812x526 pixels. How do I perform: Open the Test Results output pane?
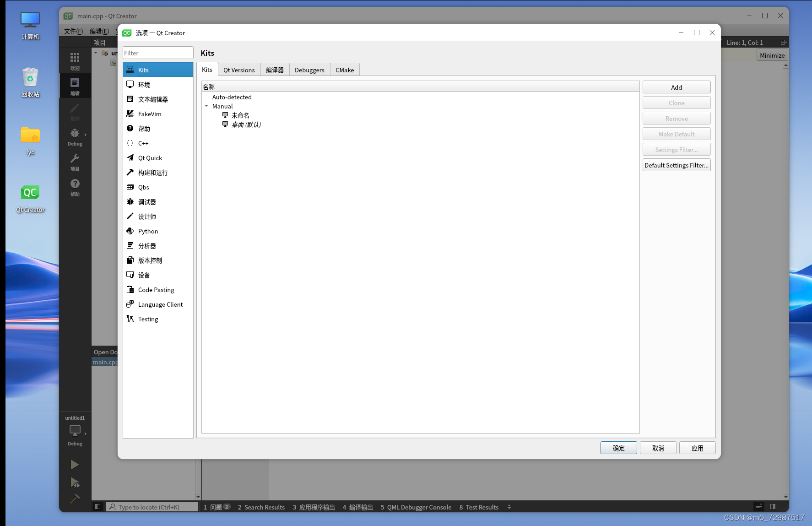(x=479, y=507)
